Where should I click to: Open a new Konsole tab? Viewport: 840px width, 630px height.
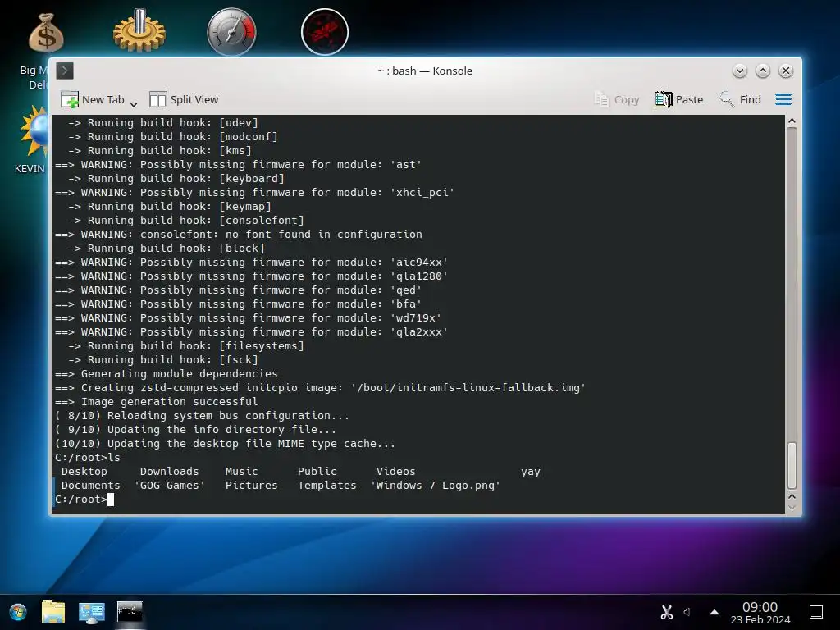click(x=92, y=99)
